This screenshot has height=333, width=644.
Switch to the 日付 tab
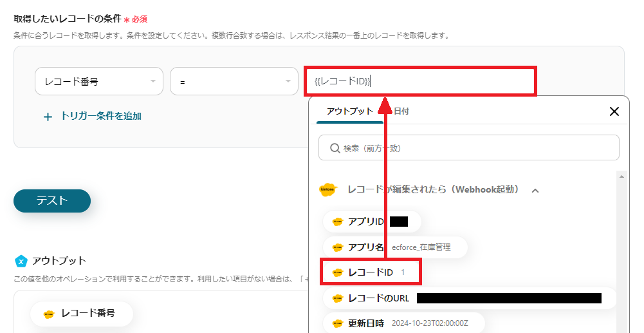tap(401, 111)
